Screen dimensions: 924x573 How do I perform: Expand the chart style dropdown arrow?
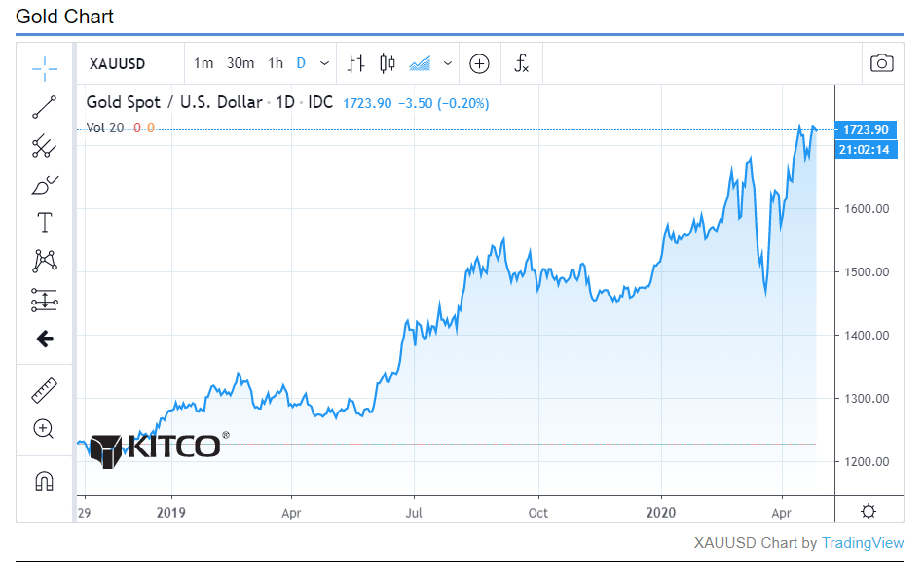(448, 63)
